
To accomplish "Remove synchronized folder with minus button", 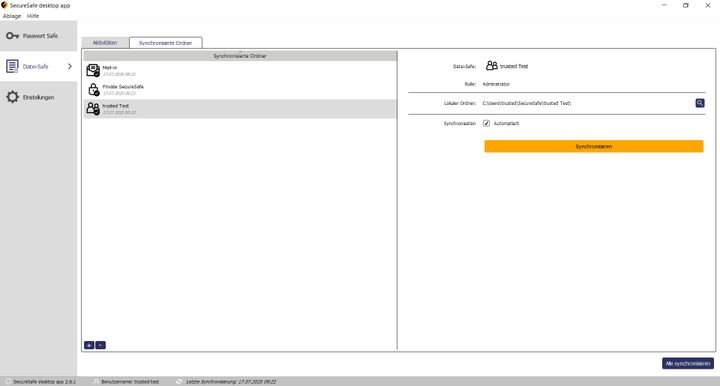I will click(101, 345).
